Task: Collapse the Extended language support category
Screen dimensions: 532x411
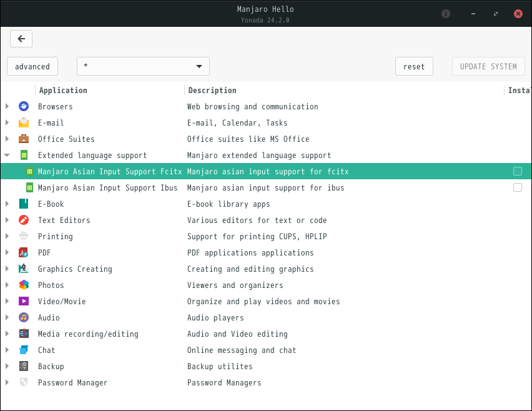Action: click(x=7, y=155)
